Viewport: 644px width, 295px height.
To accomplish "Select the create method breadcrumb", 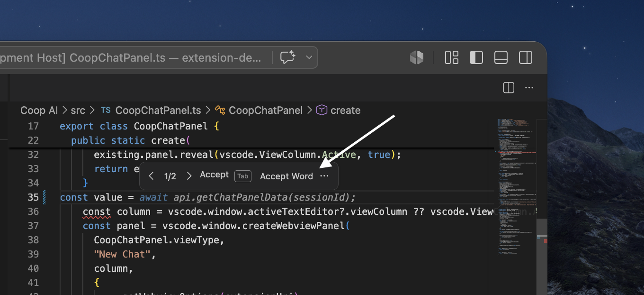I will (x=346, y=110).
